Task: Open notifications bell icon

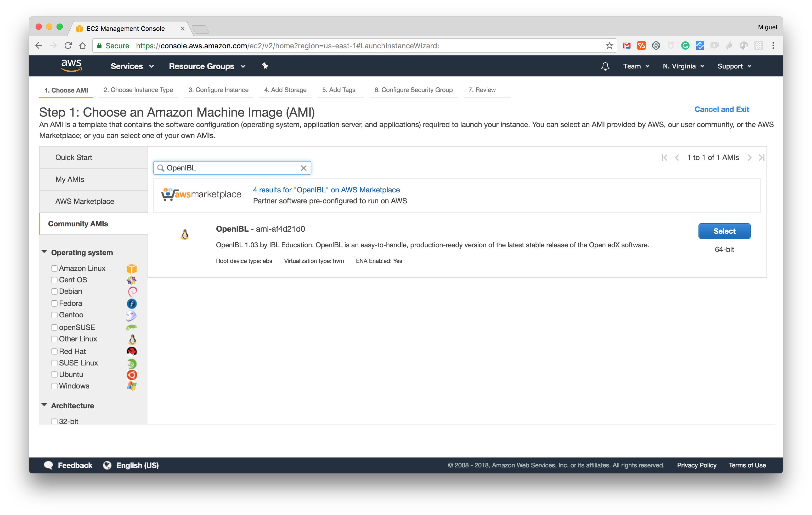Action: pyautogui.click(x=605, y=66)
